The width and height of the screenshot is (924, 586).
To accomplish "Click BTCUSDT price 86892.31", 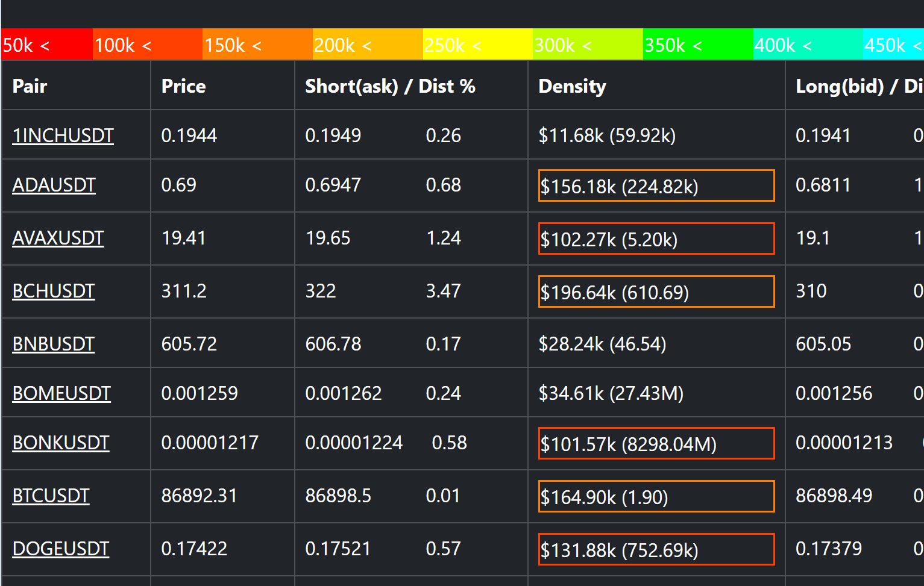I will [x=200, y=496].
